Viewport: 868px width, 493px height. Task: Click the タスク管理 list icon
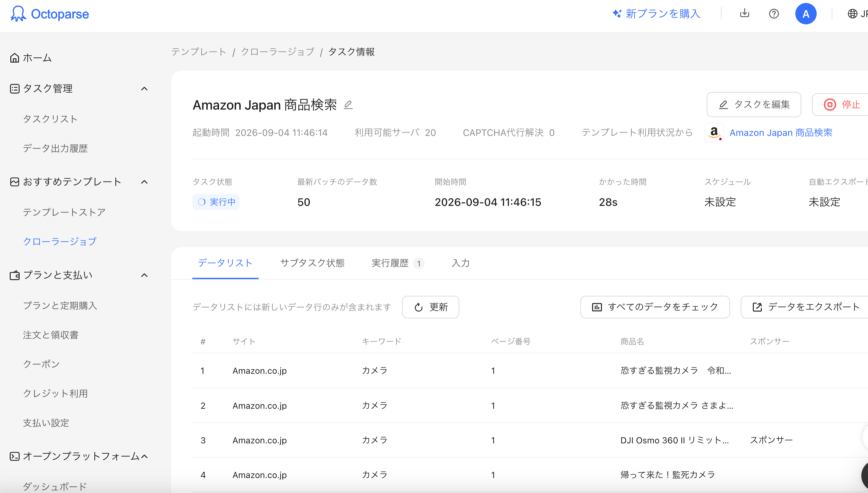coord(15,89)
